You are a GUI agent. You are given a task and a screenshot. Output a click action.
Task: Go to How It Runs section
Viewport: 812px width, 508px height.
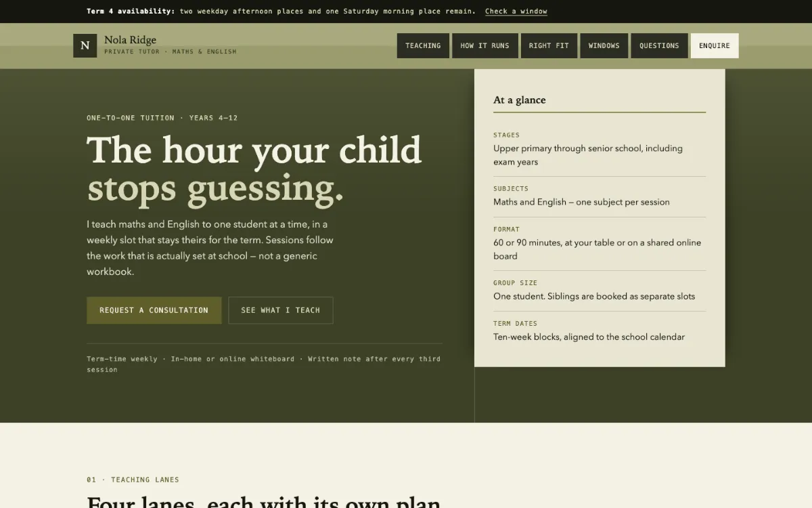(484, 46)
